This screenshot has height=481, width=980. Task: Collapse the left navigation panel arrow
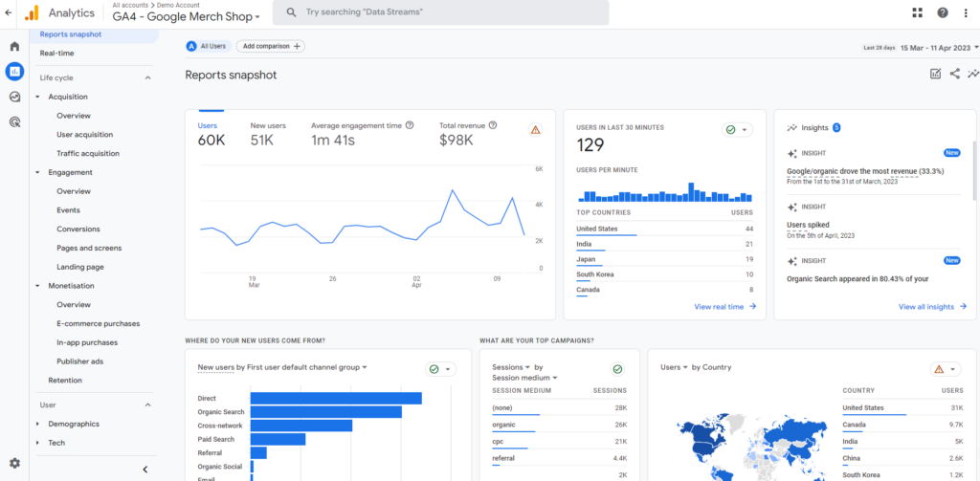145,470
